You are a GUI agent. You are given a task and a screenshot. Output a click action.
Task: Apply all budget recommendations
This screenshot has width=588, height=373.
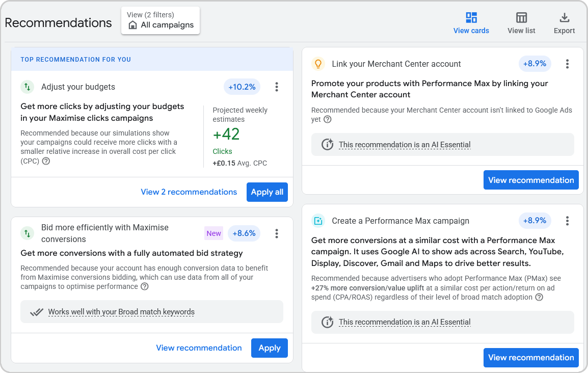tap(267, 192)
